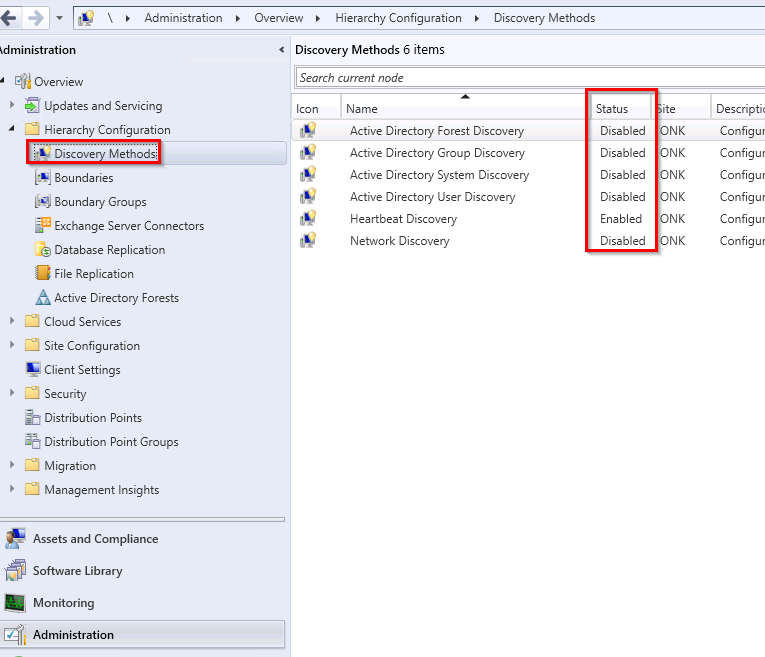This screenshot has height=657, width=765.
Task: Click Hierarchy Configuration in the breadcrumb
Action: (398, 18)
